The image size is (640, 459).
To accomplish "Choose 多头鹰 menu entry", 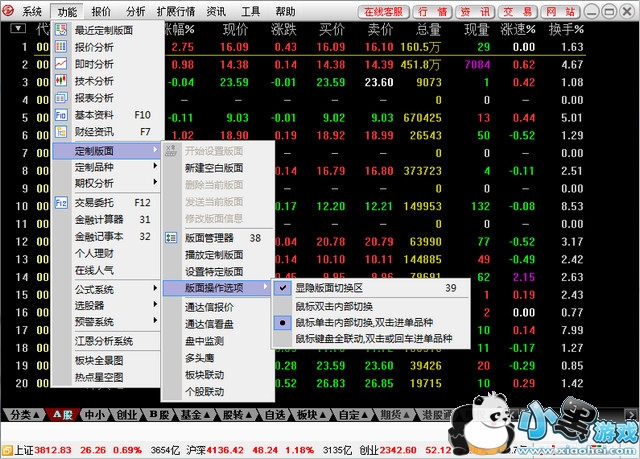I will pos(217,358).
